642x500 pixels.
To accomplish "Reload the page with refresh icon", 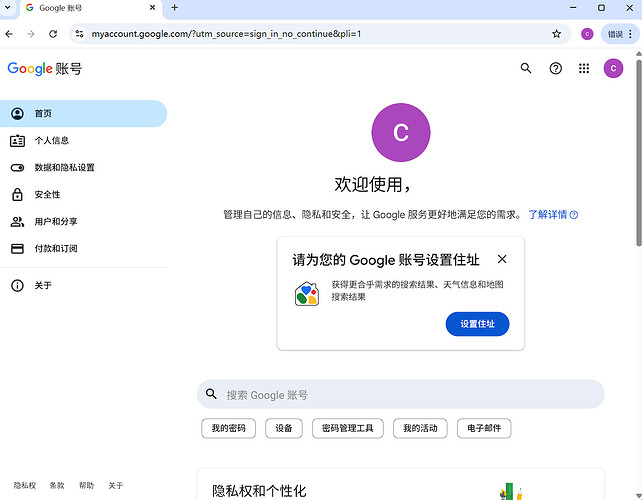I will (53, 34).
